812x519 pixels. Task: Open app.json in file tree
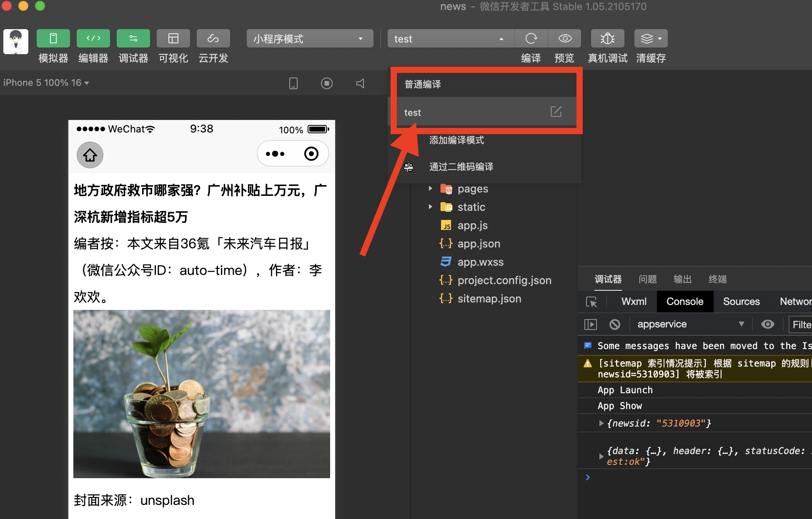[x=479, y=244]
